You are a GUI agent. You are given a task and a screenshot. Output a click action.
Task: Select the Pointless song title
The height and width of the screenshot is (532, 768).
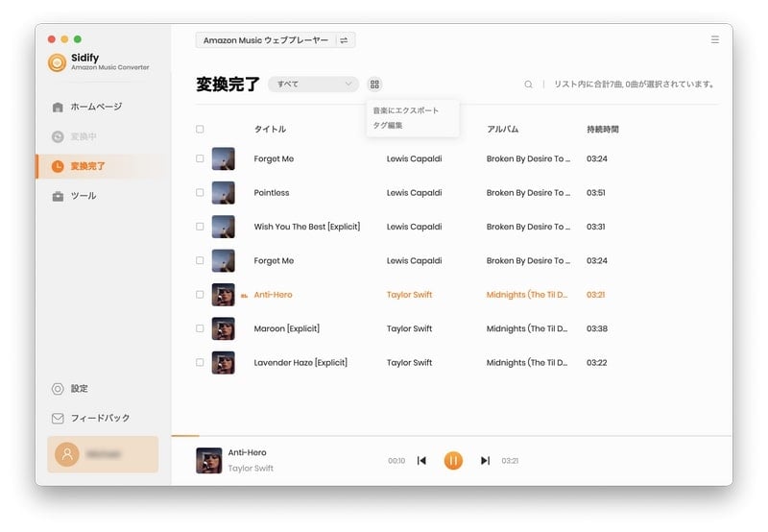click(272, 192)
